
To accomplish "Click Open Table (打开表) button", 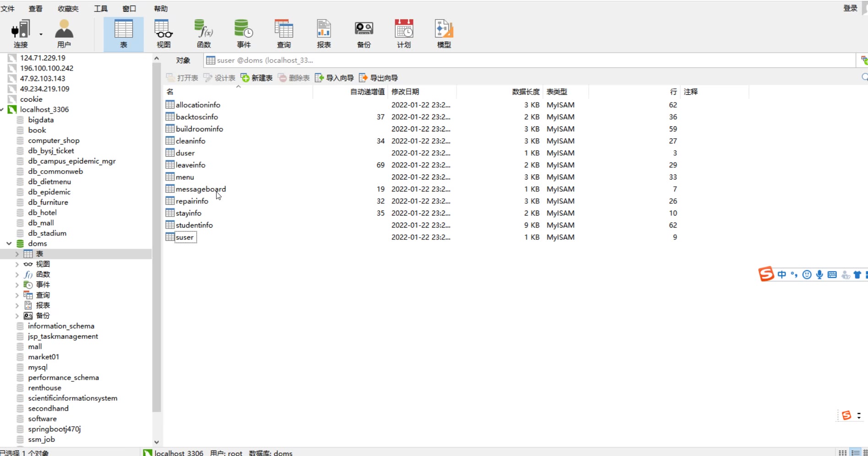I will click(x=182, y=78).
